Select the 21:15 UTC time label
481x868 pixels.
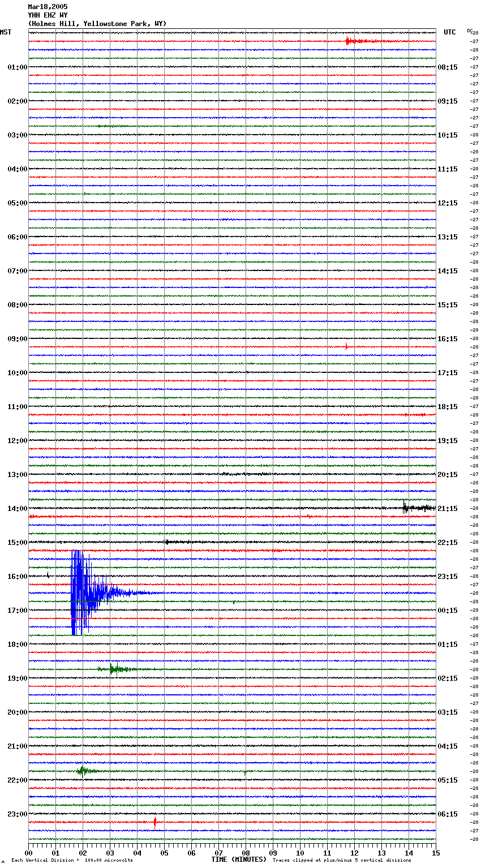[x=448, y=509]
